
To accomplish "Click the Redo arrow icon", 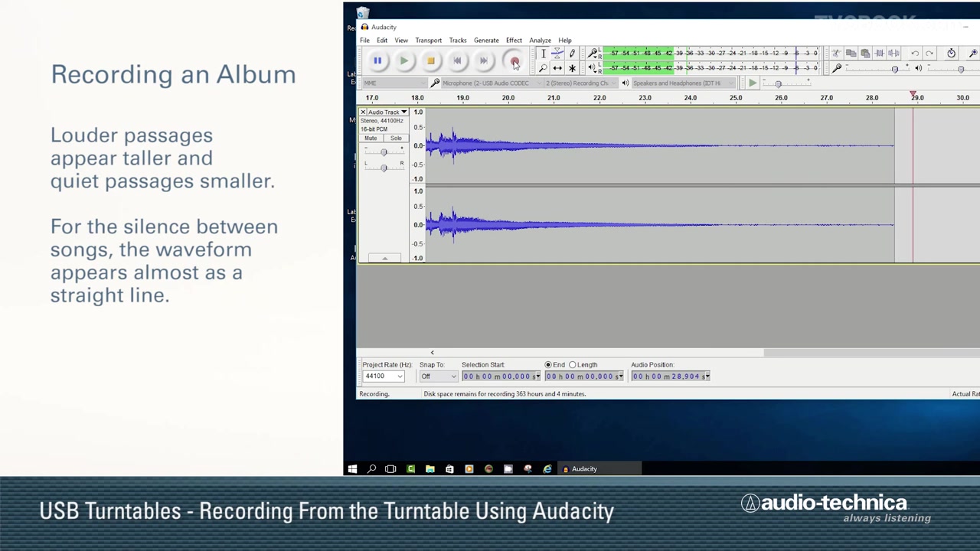I will (x=929, y=54).
